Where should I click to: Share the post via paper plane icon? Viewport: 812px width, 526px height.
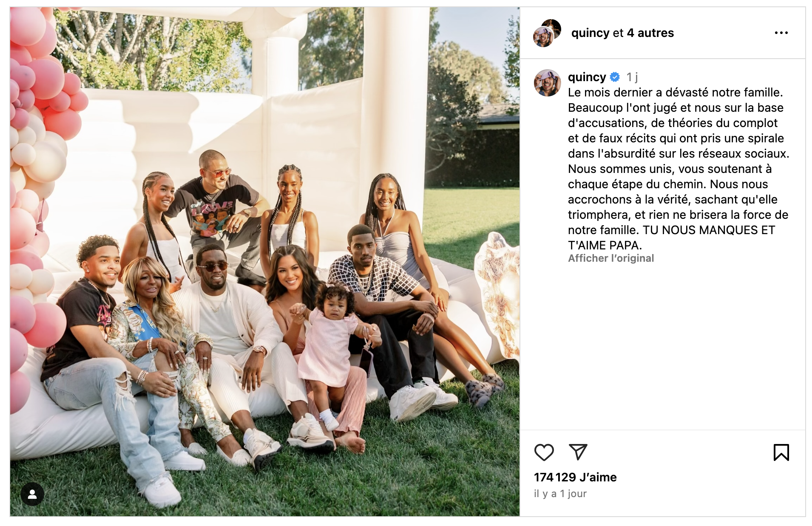tap(578, 452)
